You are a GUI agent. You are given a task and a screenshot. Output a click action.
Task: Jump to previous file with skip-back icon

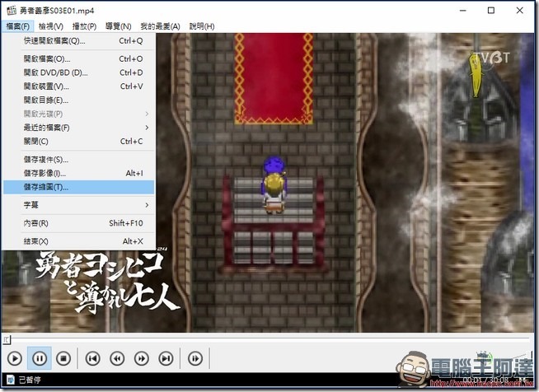93,358
